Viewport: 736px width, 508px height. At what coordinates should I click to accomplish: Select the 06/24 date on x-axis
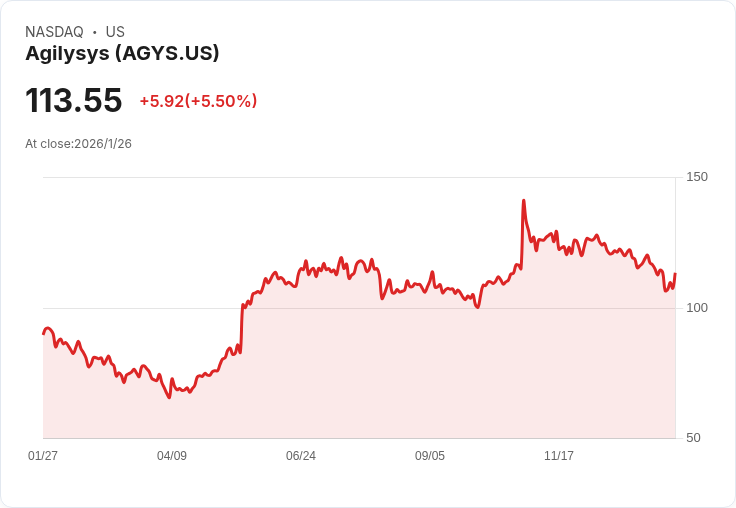click(x=301, y=456)
